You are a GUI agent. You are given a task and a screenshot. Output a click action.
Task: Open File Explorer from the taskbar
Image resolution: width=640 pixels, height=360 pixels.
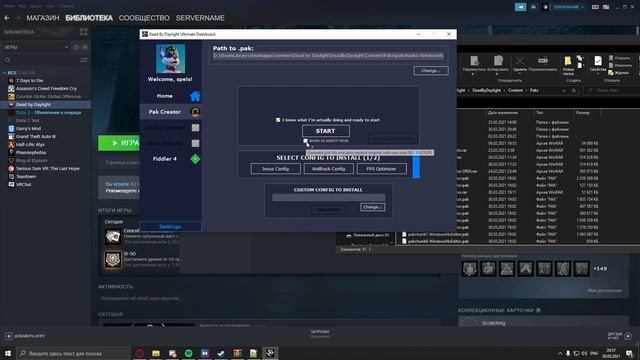pos(156,353)
